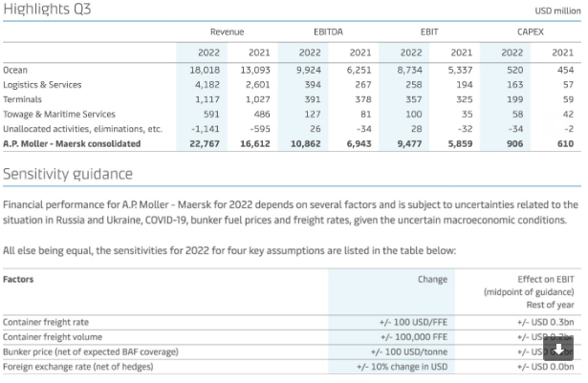
Task: Click Terminals EBIT value 325
Action: click(x=465, y=99)
